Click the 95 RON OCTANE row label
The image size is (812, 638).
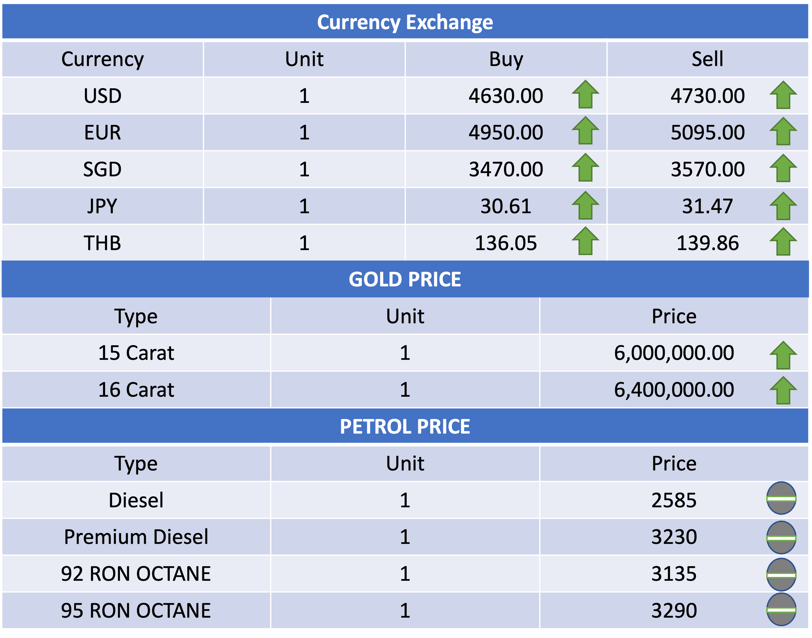pos(136,610)
